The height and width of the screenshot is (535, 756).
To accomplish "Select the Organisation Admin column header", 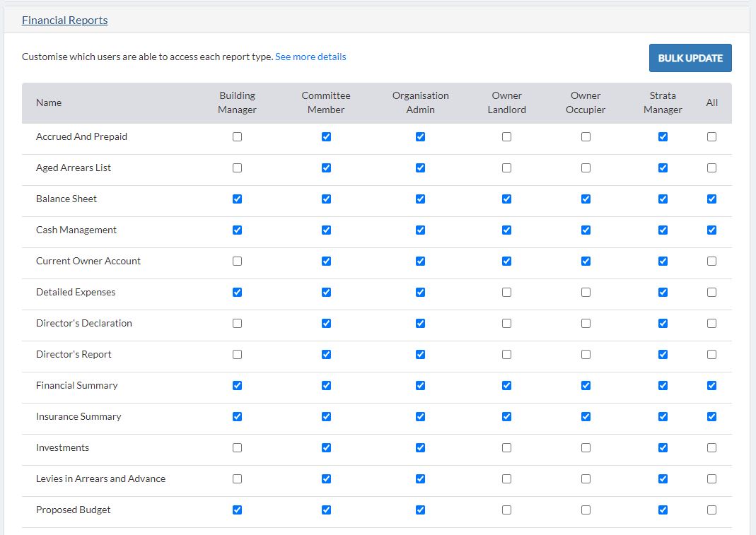I will coord(420,102).
